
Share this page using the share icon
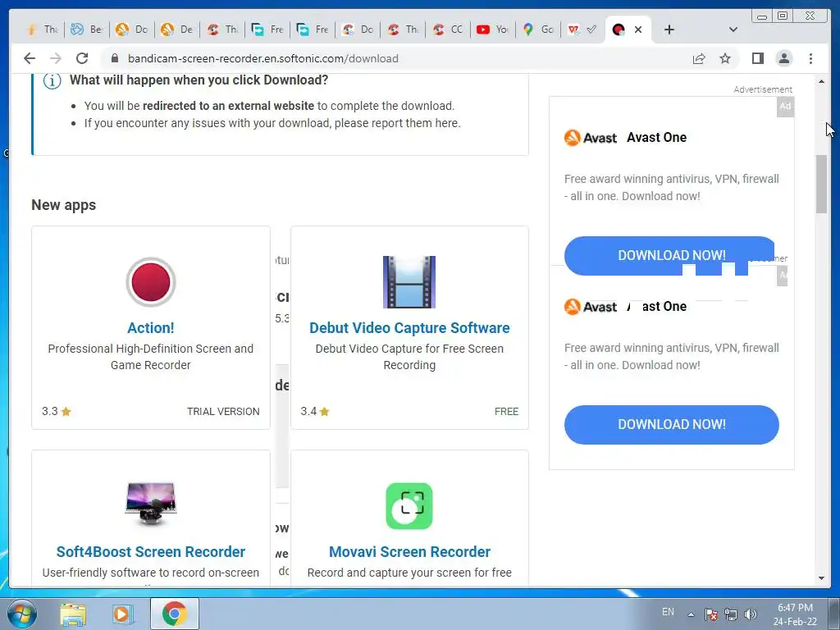pyautogui.click(x=699, y=58)
